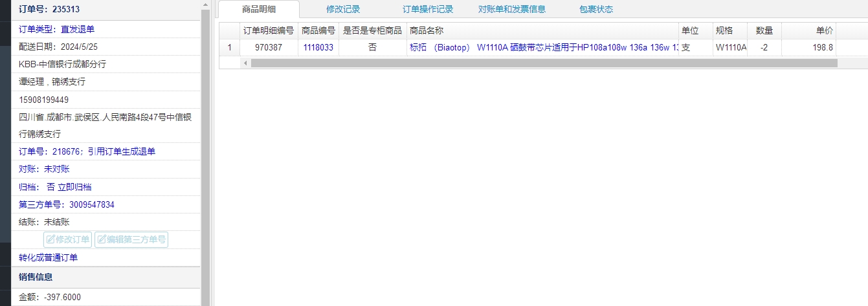
Task: Click the 商品名称 column header
Action: (542, 30)
